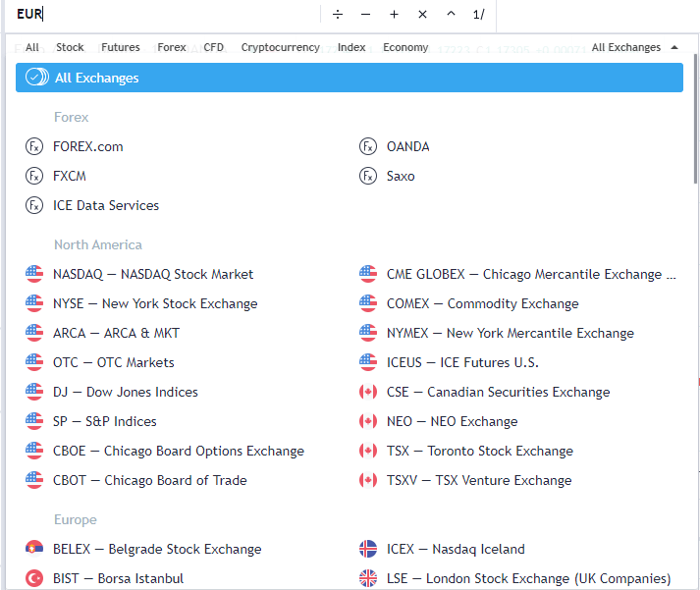700x590 pixels.
Task: Select OANDA forex exchange
Action: [x=407, y=146]
